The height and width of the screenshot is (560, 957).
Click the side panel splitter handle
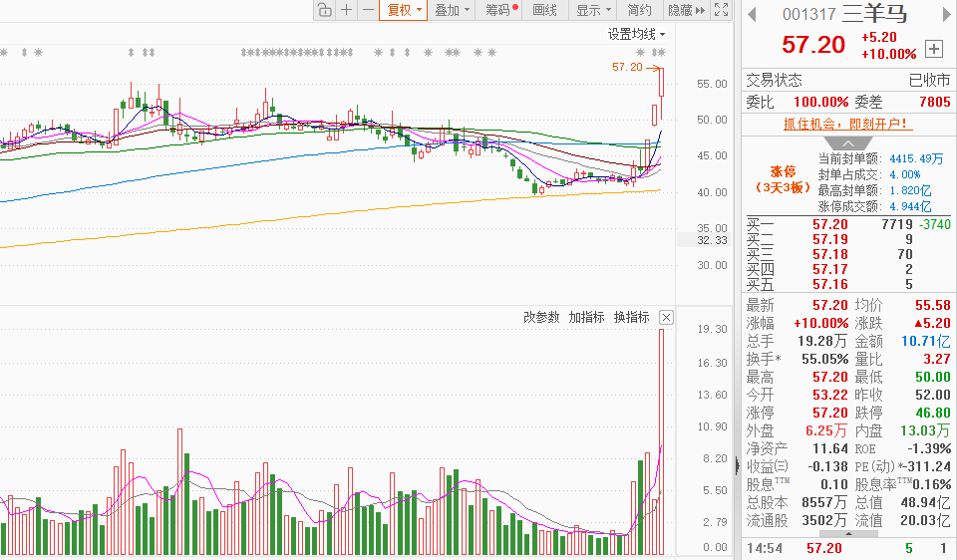pyautogui.click(x=738, y=466)
